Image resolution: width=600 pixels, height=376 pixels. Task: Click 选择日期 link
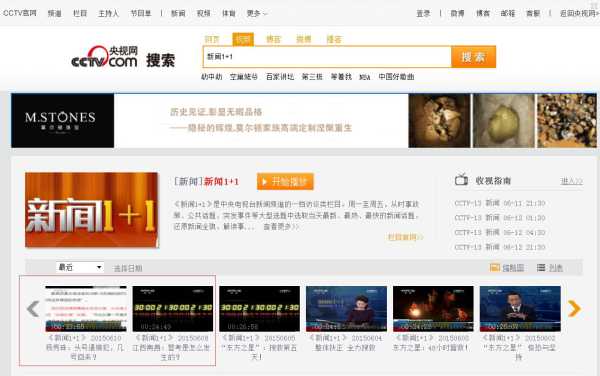click(x=128, y=269)
